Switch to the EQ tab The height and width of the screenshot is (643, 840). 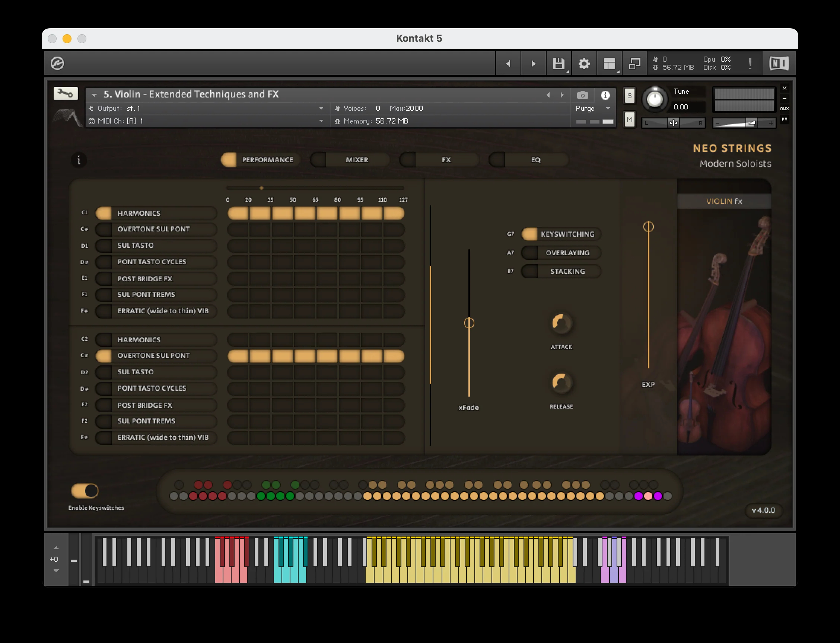[x=528, y=160]
